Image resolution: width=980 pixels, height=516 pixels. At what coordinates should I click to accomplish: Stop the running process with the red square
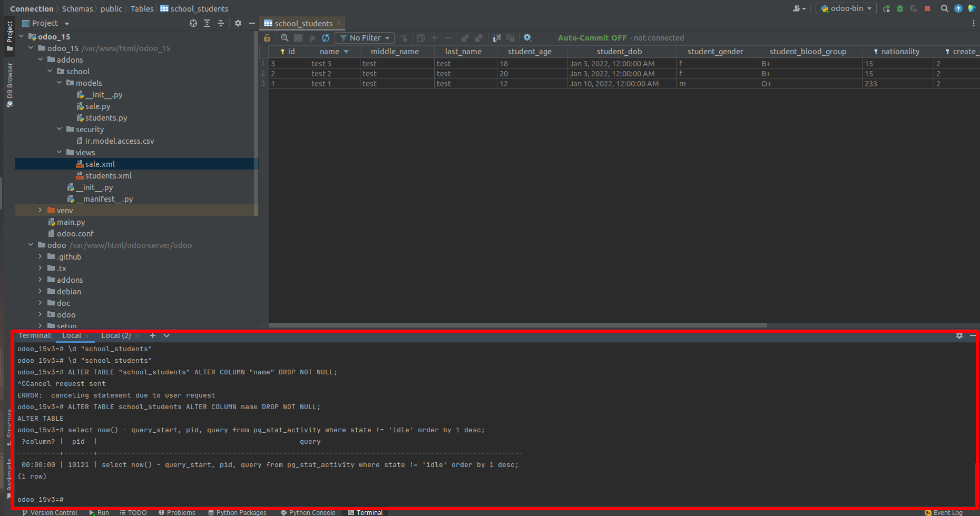[x=927, y=8]
